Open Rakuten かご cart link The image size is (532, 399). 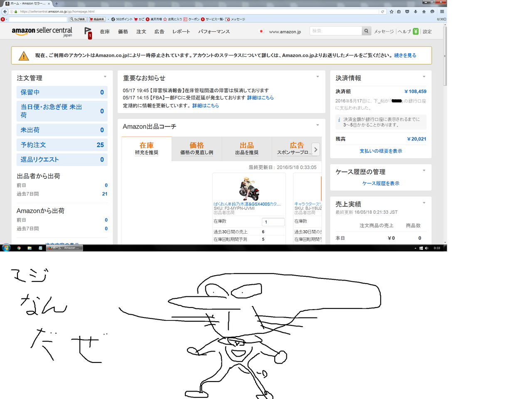139,19
